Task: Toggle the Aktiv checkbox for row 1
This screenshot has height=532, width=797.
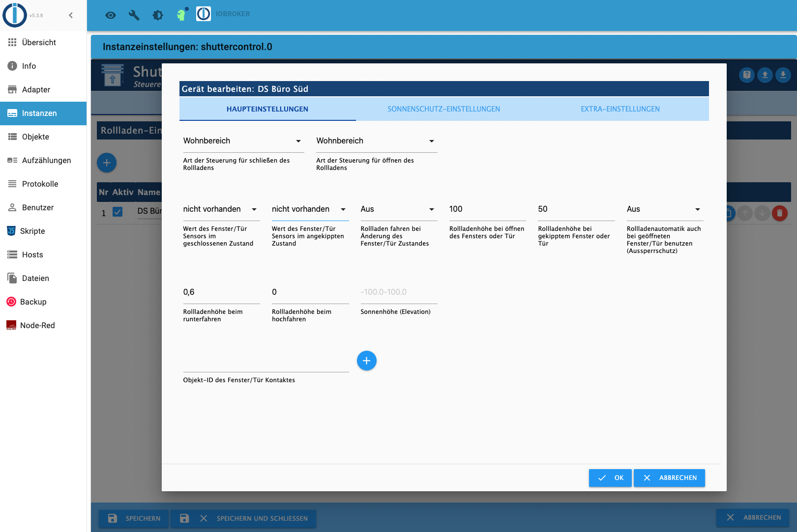Action: pos(118,212)
